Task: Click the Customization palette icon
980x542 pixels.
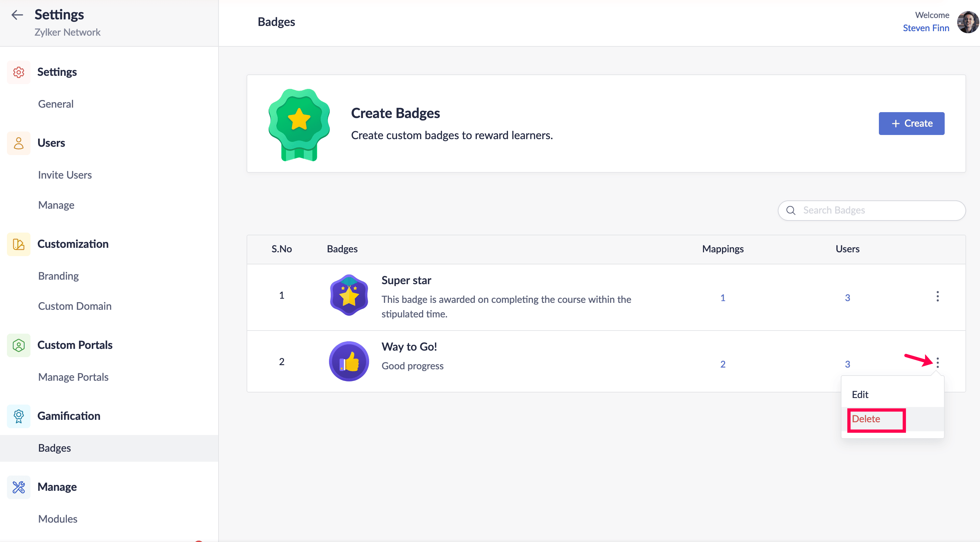Action: 19,244
